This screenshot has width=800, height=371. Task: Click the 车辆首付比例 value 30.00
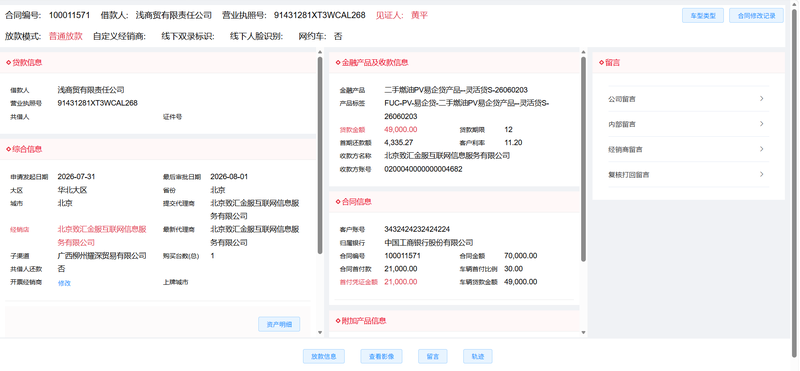pos(513,268)
